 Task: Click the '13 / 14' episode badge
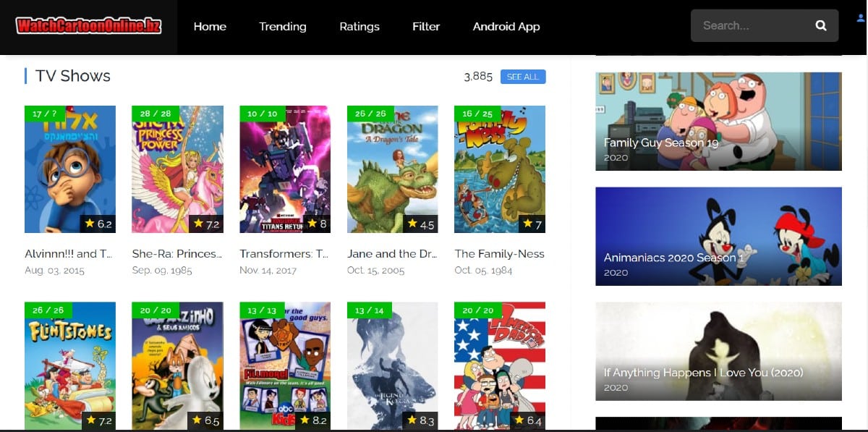(370, 310)
